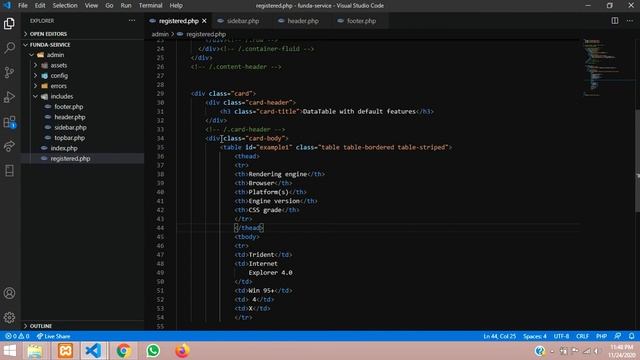640x360 pixels.
Task: Click the Spaces: 4 indentation setting
Action: [535, 336]
